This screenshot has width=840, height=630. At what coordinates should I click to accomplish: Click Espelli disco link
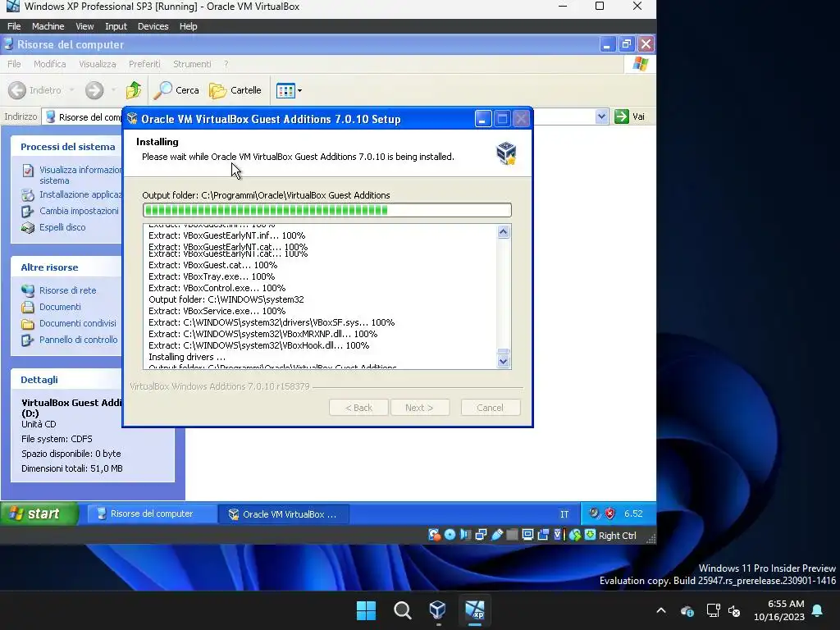[x=62, y=227]
